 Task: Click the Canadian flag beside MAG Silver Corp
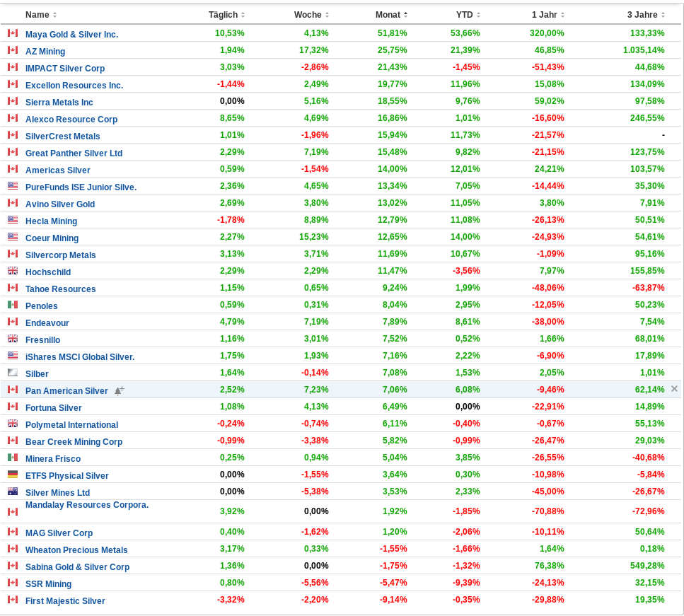(x=13, y=531)
